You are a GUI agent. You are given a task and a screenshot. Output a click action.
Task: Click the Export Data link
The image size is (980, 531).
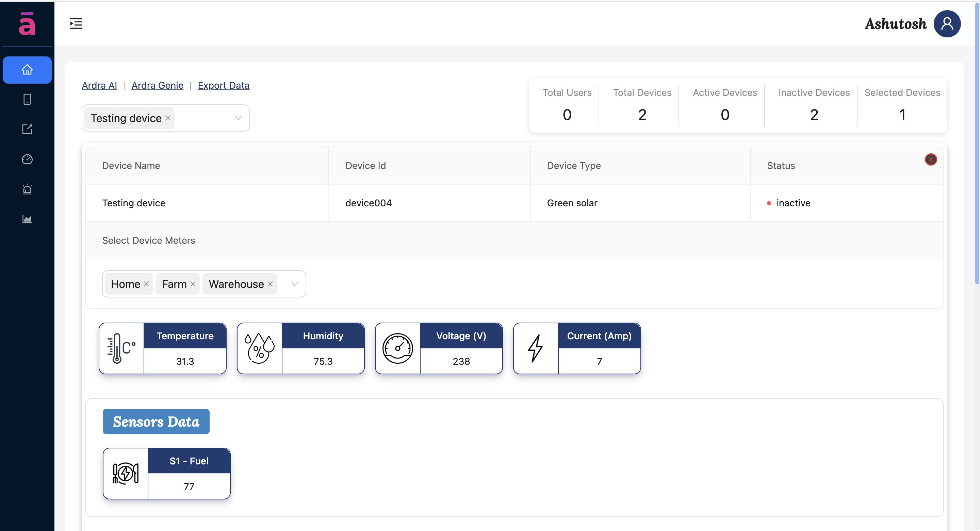click(x=223, y=86)
